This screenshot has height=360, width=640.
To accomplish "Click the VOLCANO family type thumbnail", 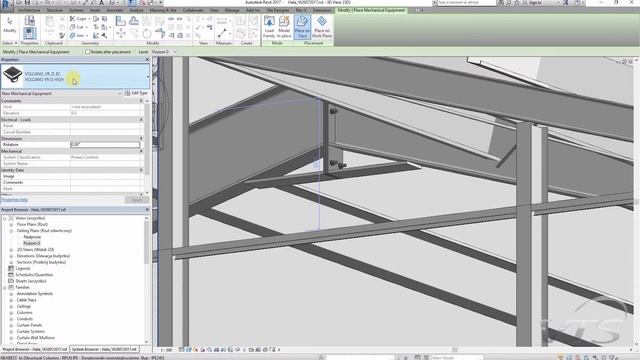I will tap(13, 76).
